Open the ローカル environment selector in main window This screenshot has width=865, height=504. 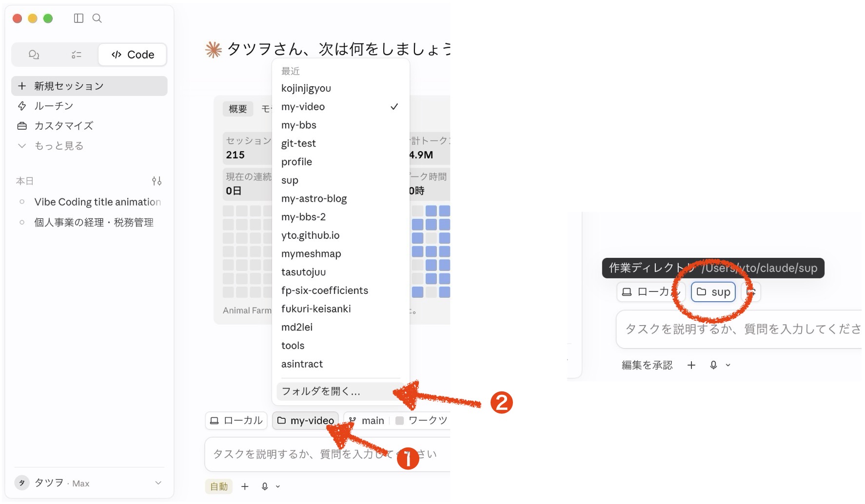tap(236, 421)
